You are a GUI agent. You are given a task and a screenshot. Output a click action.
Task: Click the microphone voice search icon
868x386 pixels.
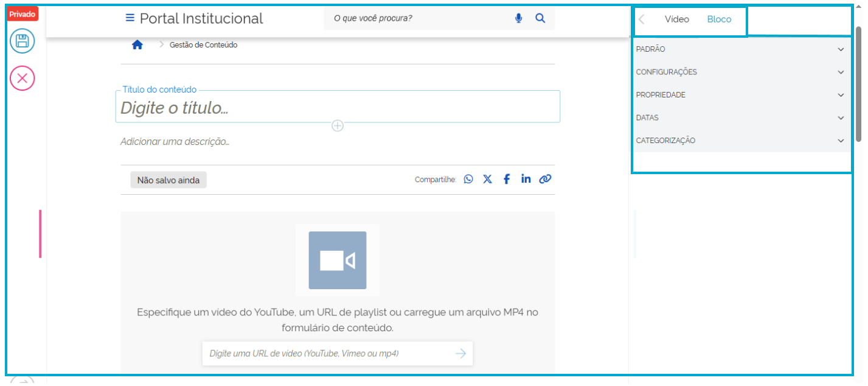(518, 18)
